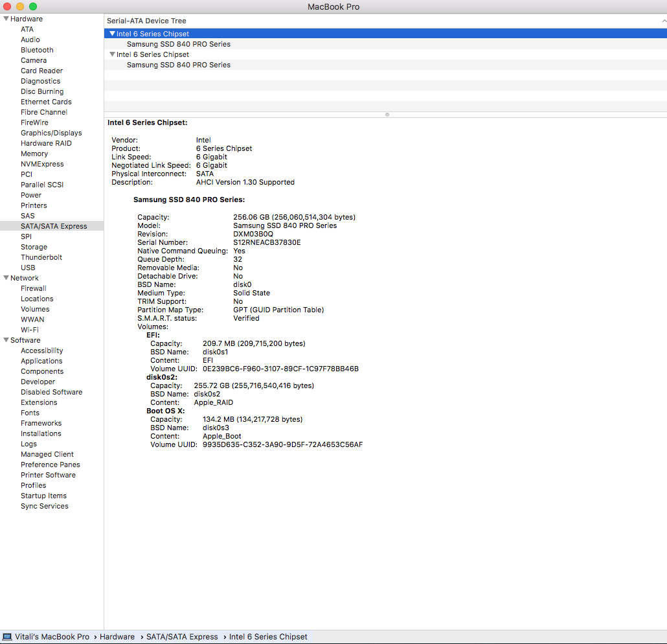The image size is (667, 644).
Task: Select Ethernet Cards entry
Action: tap(46, 102)
